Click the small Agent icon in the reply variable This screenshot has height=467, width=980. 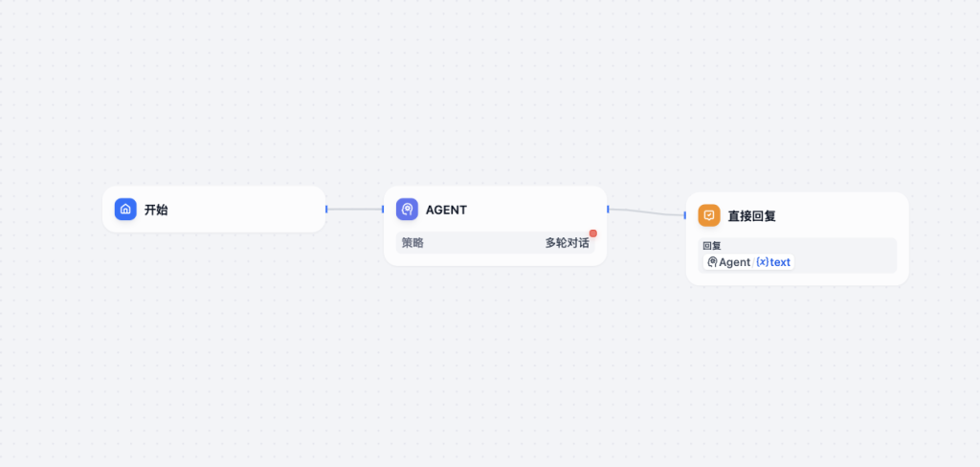pos(712,262)
